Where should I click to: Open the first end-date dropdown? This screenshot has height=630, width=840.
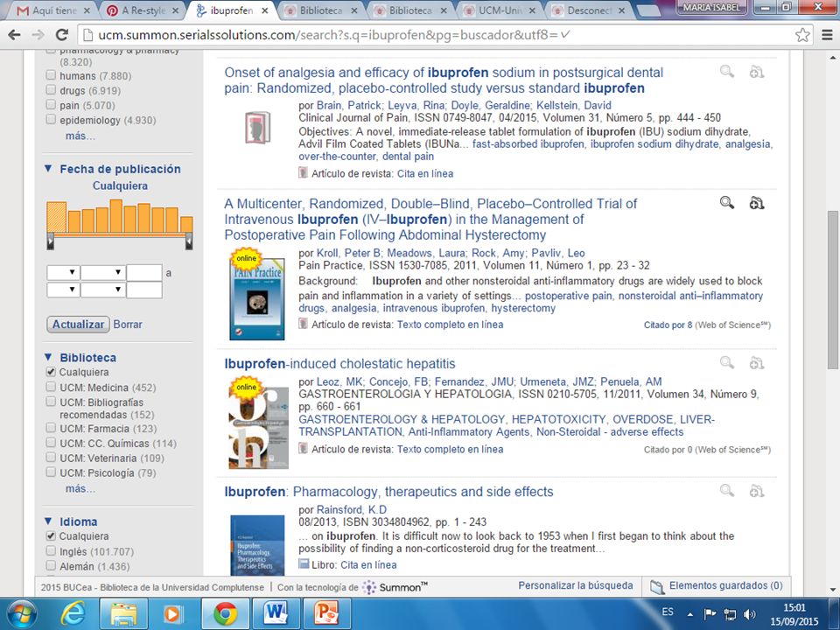coord(63,290)
